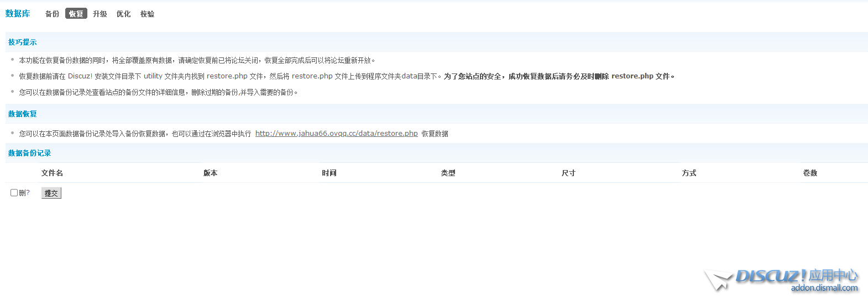This screenshot has width=868, height=302.
Task: Click the 文件名 column header
Action: 52,173
